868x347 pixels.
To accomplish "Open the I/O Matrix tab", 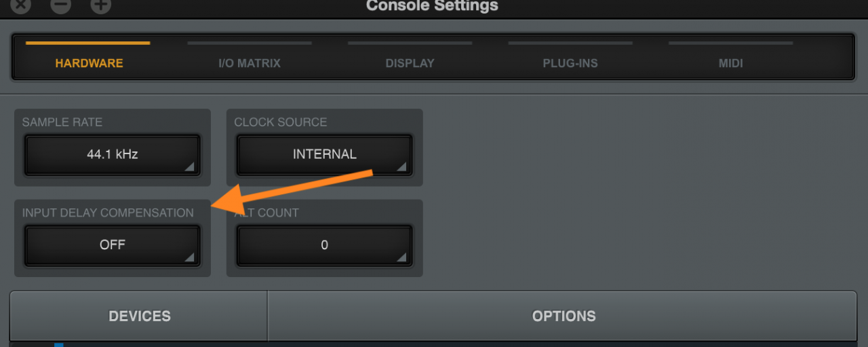I will tap(249, 63).
